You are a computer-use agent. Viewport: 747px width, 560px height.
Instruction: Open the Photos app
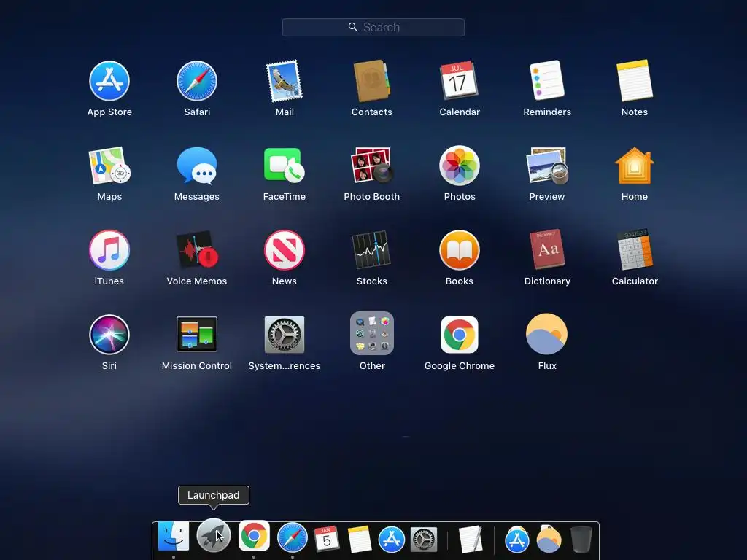coord(460,166)
